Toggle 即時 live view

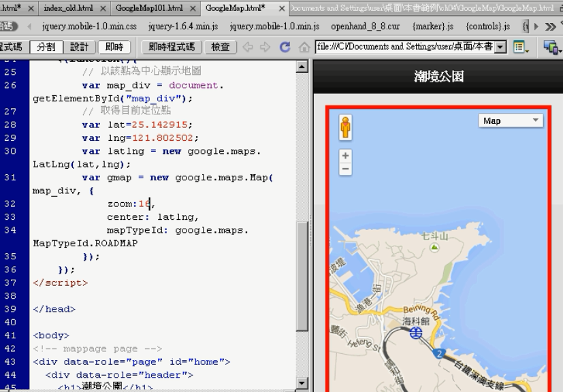pyautogui.click(x=114, y=47)
